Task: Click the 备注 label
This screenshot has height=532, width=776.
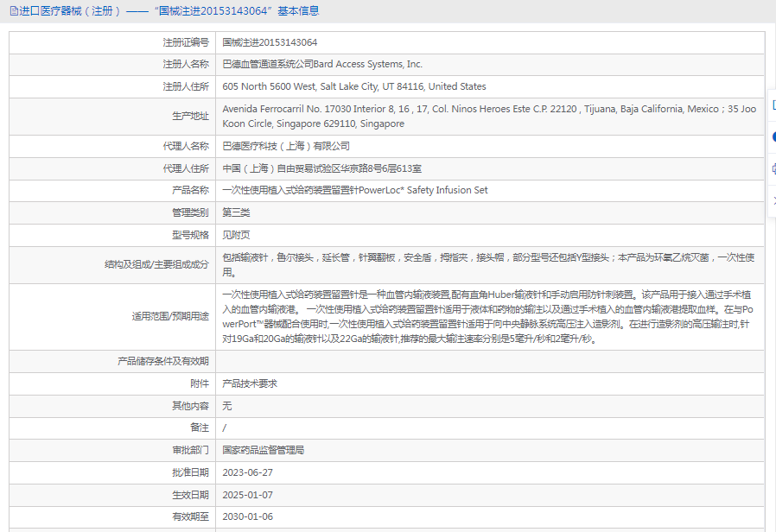Action: click(200, 427)
